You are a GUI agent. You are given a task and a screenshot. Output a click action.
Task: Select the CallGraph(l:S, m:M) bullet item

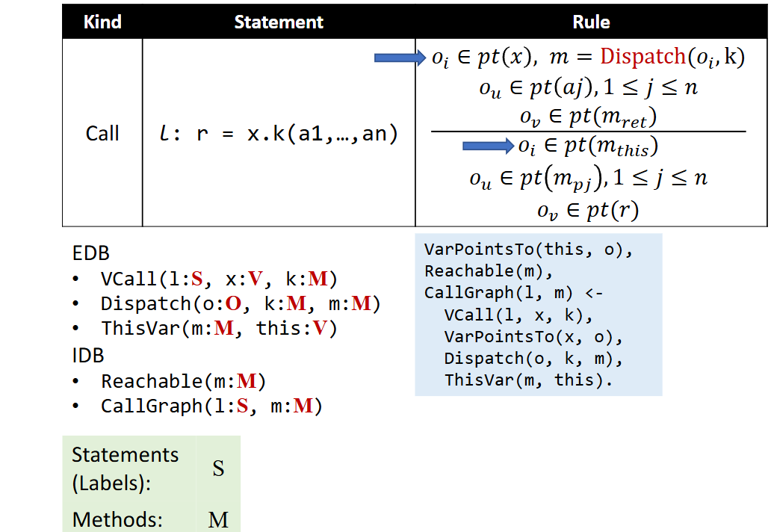click(x=211, y=406)
